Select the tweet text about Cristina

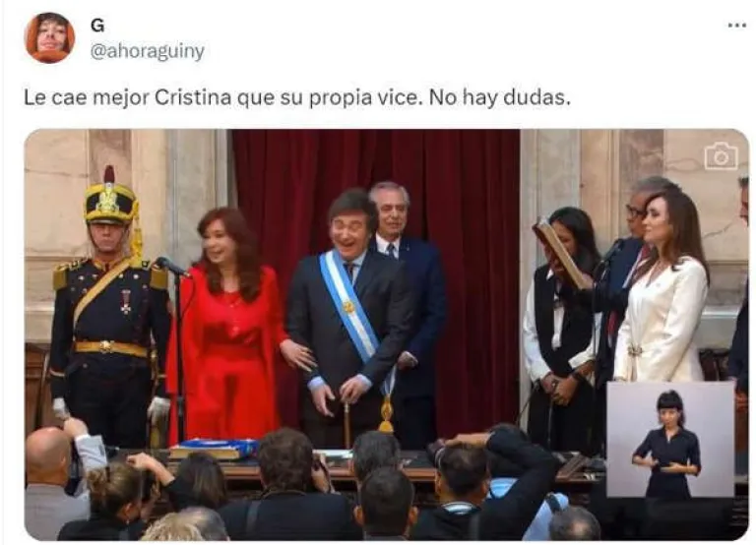[x=297, y=97]
